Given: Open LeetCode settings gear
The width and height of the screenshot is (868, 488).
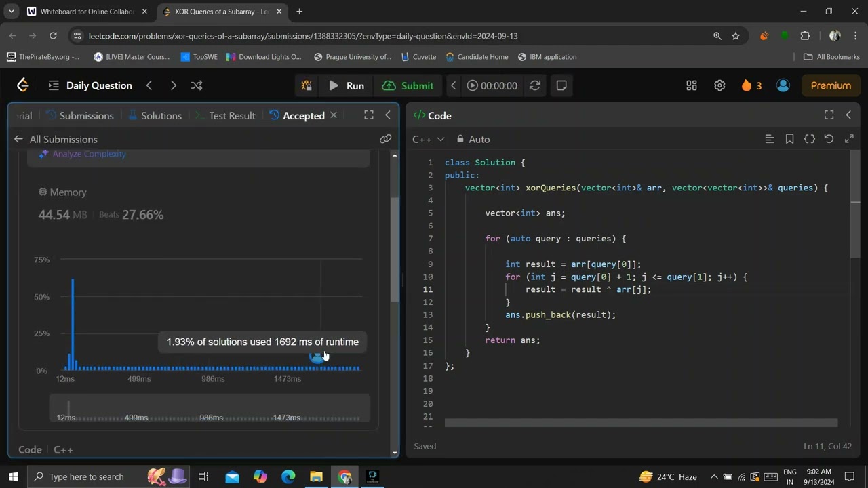Looking at the screenshot, I should click(719, 85).
